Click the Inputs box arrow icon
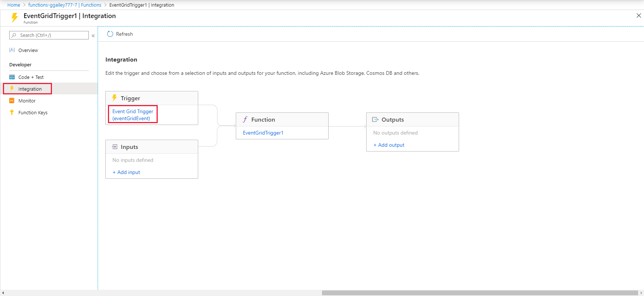This screenshot has height=296, width=644. [115, 147]
